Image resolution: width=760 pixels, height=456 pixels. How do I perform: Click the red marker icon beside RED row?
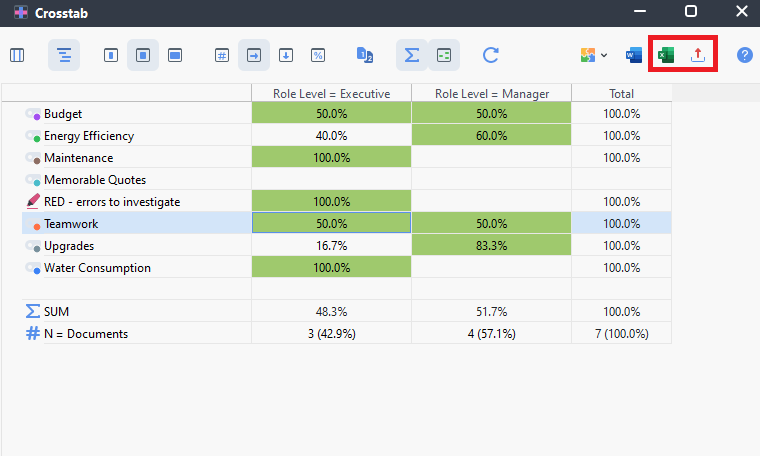(33, 201)
